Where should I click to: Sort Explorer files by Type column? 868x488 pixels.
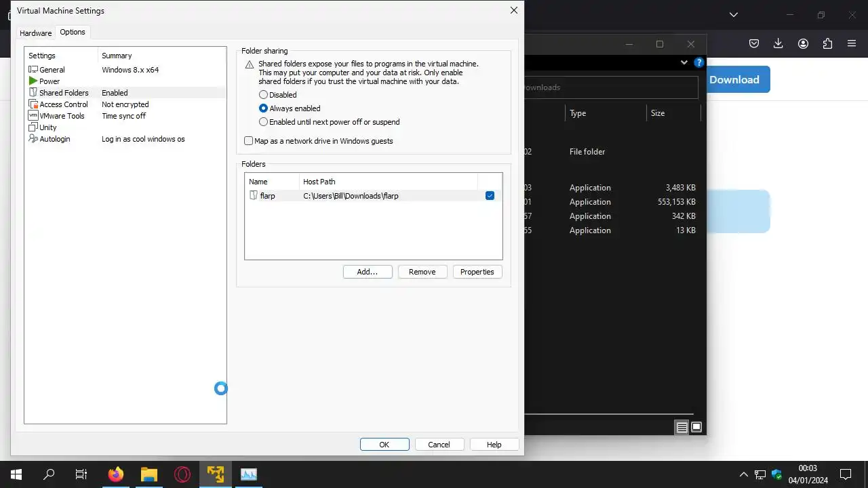point(606,113)
